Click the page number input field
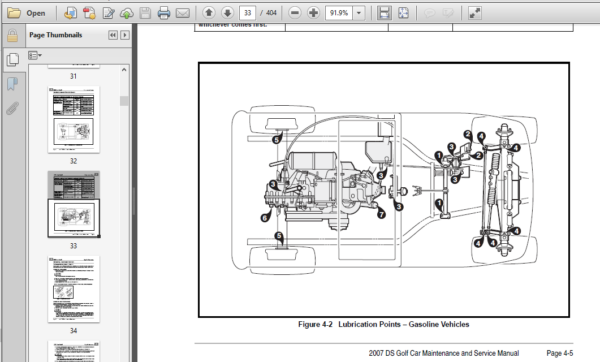Viewport: 600px width, 362px height. 247,13
